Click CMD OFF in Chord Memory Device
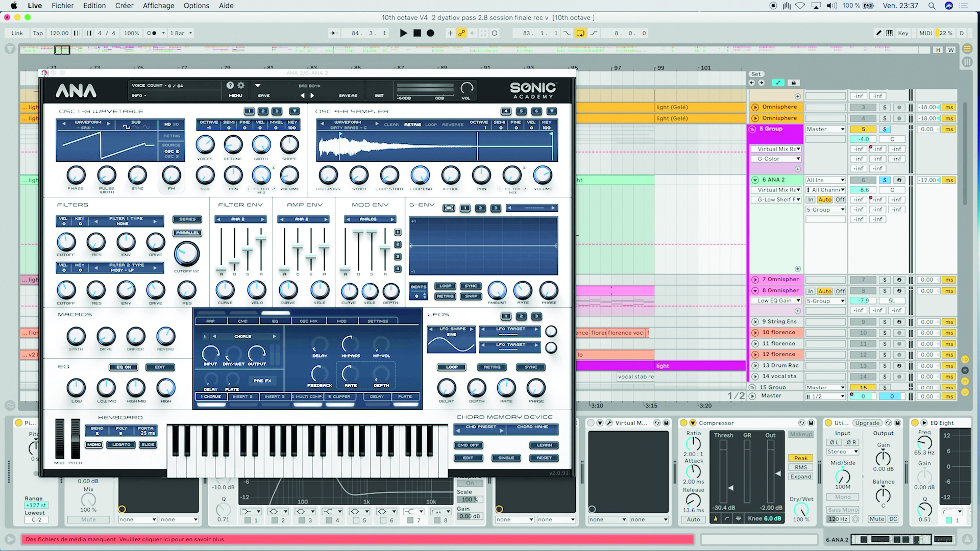This screenshot has width=980, height=551. point(468,445)
